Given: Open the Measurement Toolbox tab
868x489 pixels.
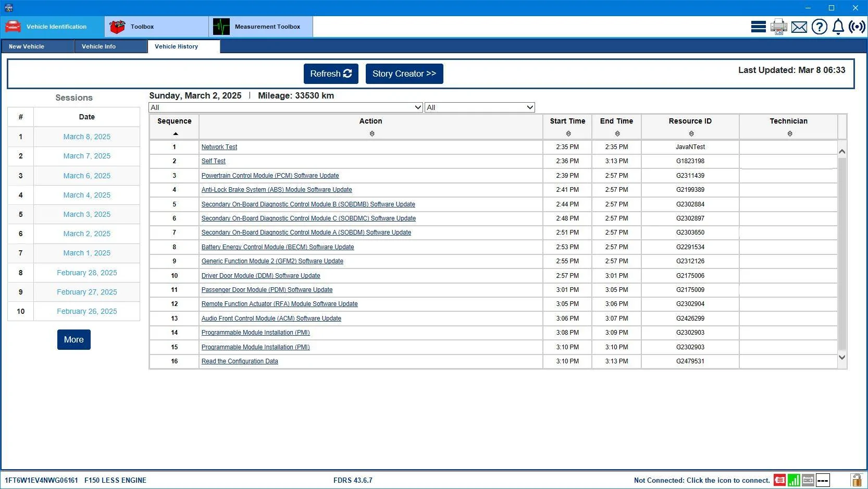Looking at the screenshot, I should (x=261, y=27).
